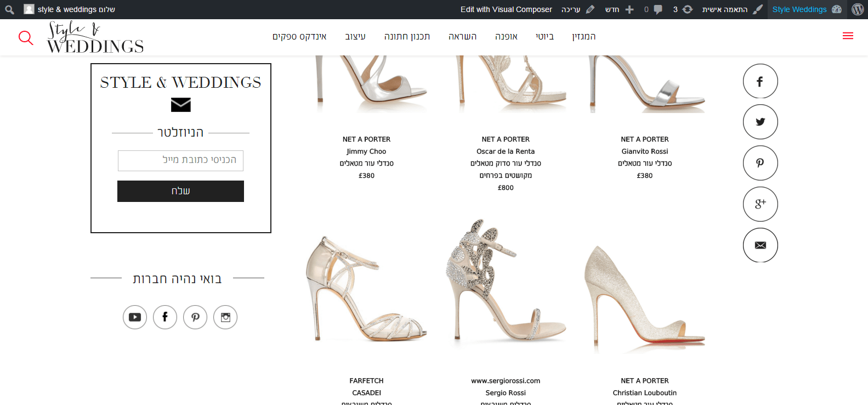
Task: Pin the page with the right sidebar Pinterest icon
Action: [x=760, y=163]
